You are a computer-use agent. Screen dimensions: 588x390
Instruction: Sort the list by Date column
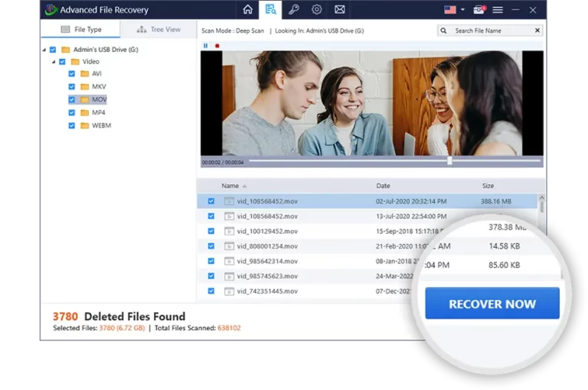pos(384,186)
